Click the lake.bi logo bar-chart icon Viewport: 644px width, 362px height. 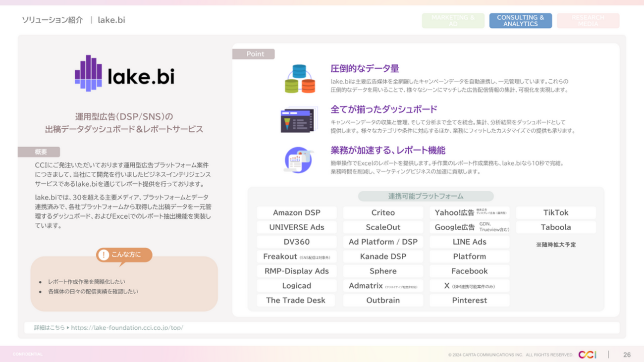pyautogui.click(x=88, y=74)
